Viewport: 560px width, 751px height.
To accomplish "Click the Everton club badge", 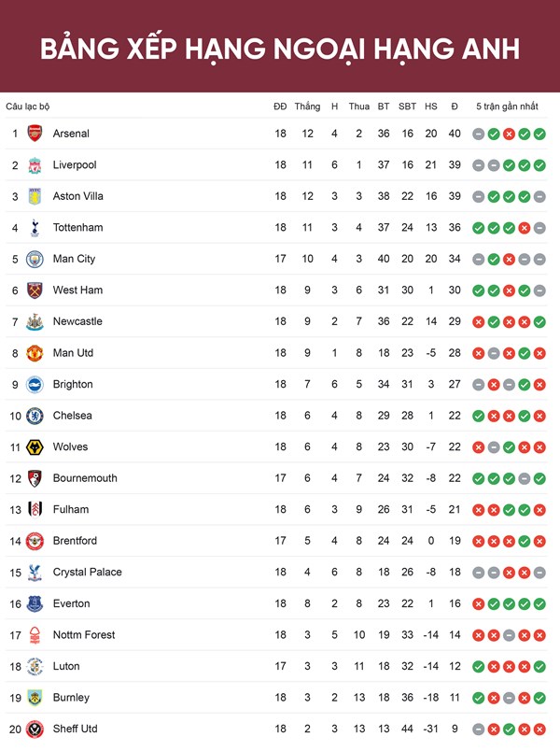I will tap(35, 603).
